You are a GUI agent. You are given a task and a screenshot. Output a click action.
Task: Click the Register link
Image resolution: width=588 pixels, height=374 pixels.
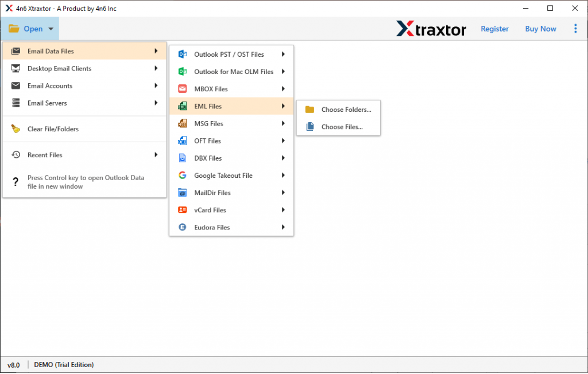pos(494,29)
